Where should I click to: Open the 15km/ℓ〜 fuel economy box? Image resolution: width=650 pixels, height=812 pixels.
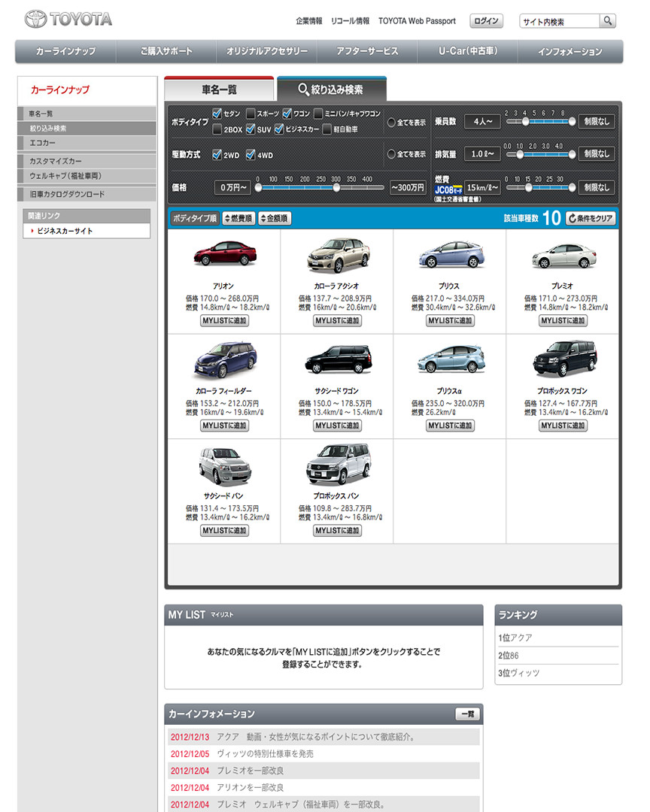(482, 187)
